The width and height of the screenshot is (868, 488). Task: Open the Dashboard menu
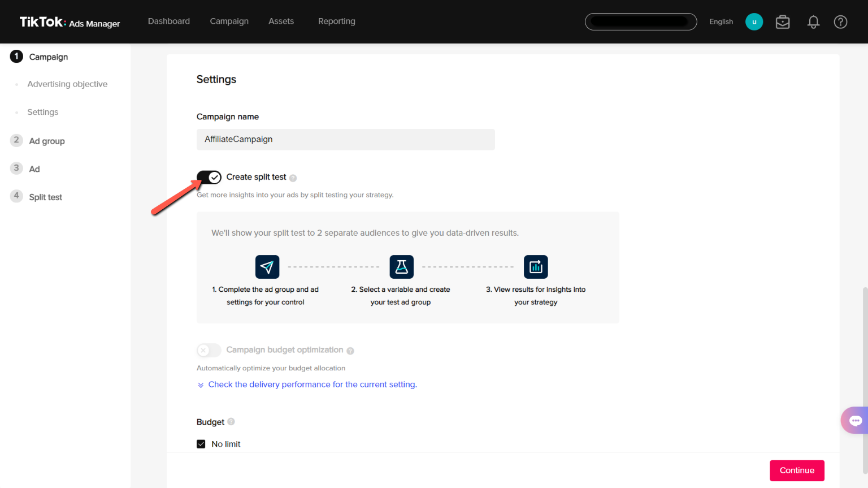pyautogui.click(x=169, y=21)
